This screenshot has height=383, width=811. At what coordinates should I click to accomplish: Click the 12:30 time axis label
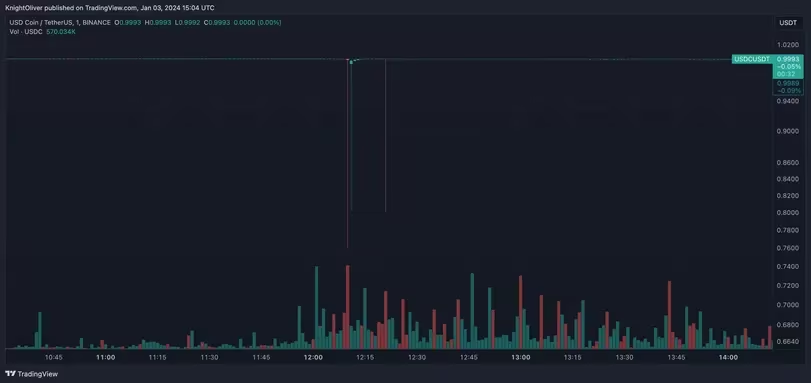coord(417,357)
